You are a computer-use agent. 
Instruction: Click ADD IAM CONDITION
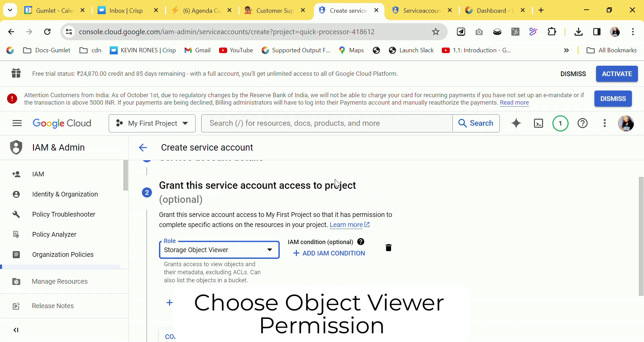click(x=329, y=253)
